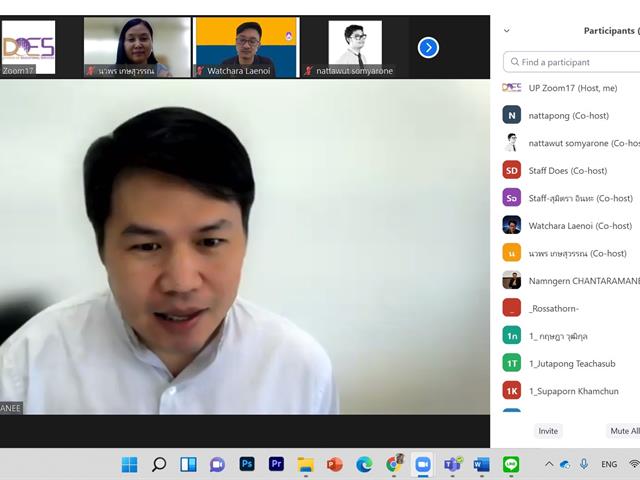Select the Zoom17 DOES logo video thumbnail
This screenshot has height=480, width=640.
click(28, 47)
